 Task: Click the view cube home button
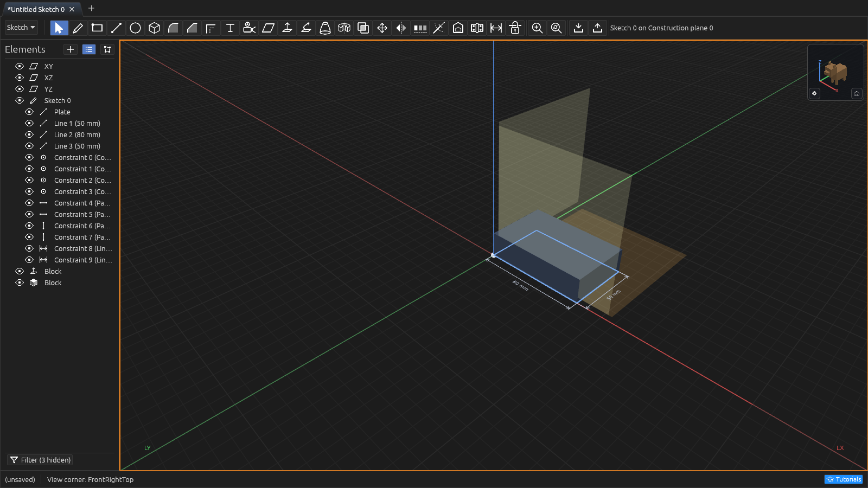click(857, 93)
